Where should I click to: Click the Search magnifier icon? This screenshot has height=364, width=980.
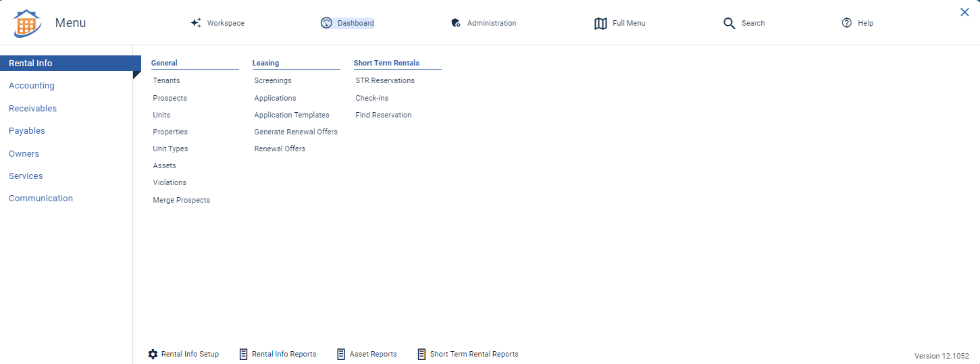(729, 24)
